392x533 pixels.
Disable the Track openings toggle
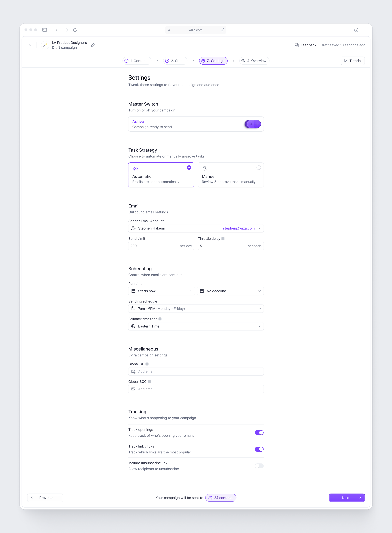pyautogui.click(x=259, y=433)
